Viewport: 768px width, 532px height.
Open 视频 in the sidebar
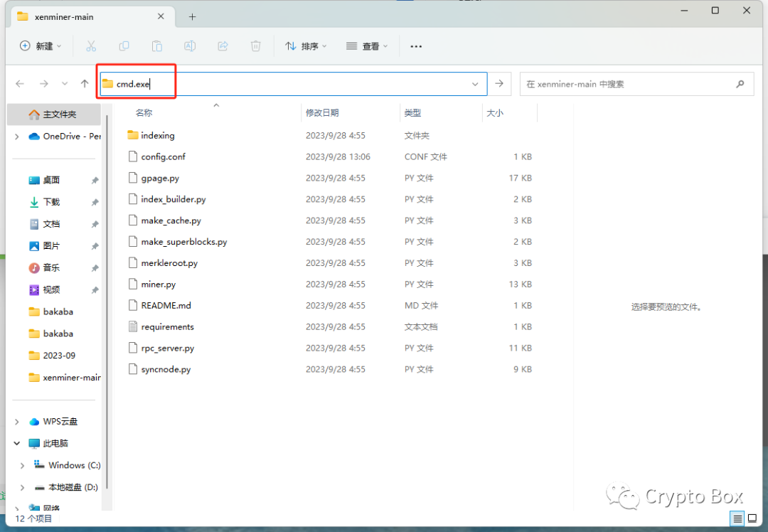click(x=51, y=289)
